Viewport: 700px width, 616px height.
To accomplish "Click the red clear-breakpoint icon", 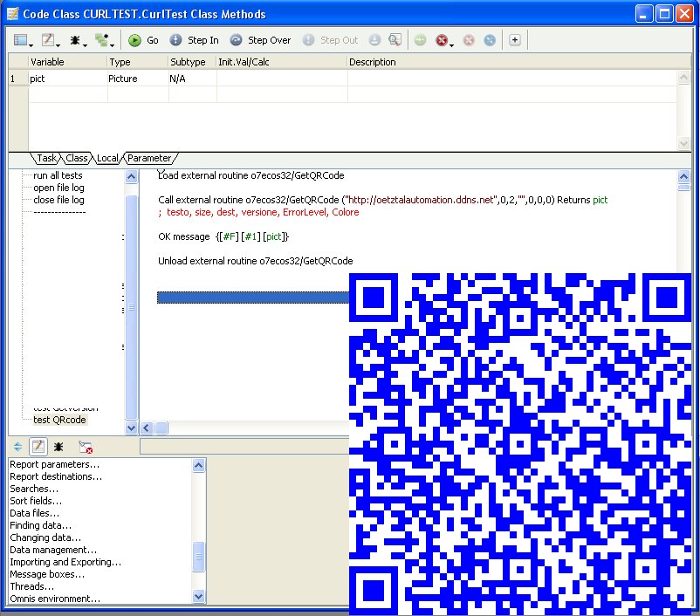I will (x=442, y=40).
